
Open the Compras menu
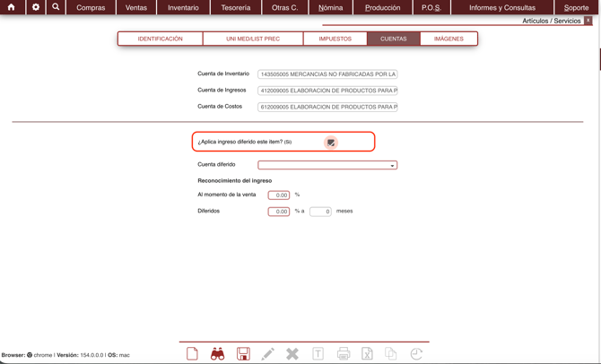91,7
